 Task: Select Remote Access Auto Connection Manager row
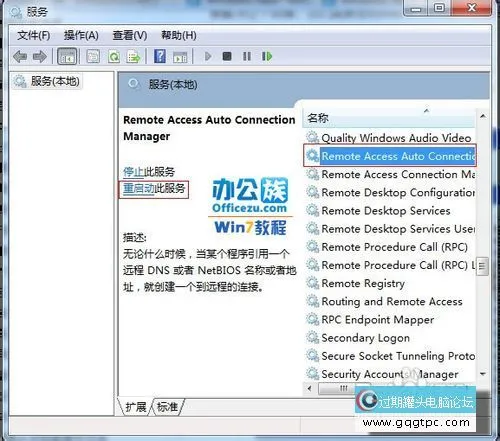point(390,156)
